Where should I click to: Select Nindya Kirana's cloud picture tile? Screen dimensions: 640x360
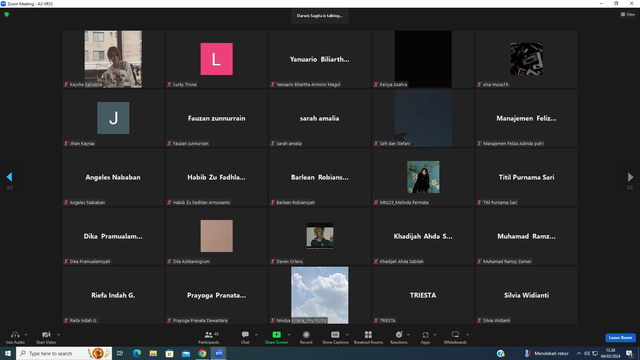tap(320, 295)
